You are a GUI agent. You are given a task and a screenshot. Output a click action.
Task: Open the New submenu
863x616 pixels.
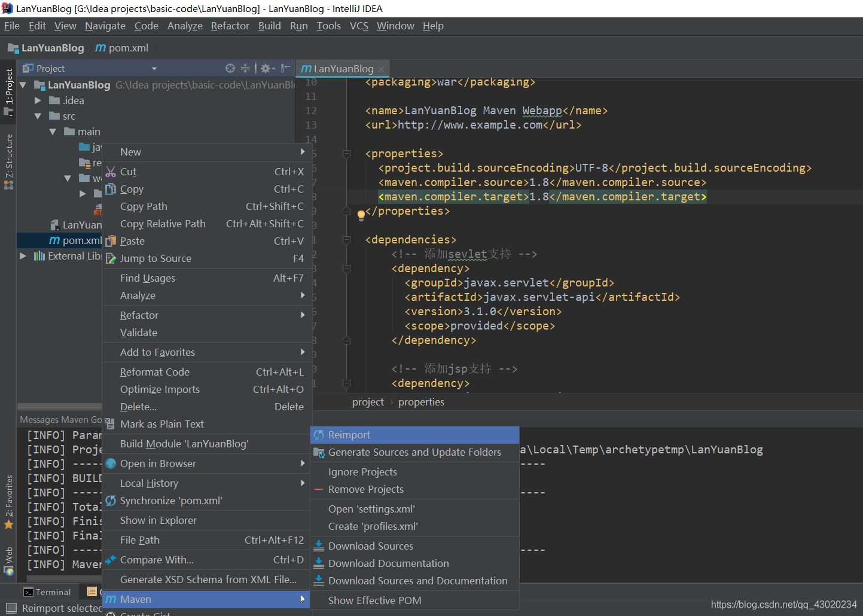(x=207, y=152)
